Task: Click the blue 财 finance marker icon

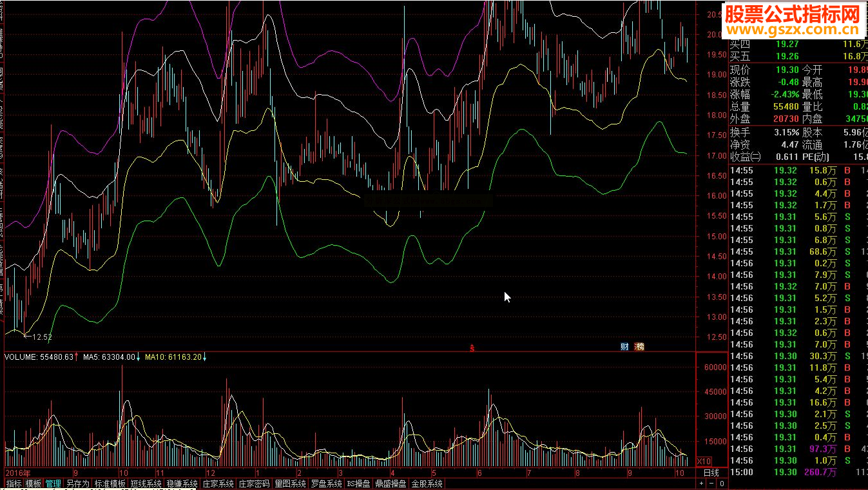Action: pyautogui.click(x=624, y=346)
